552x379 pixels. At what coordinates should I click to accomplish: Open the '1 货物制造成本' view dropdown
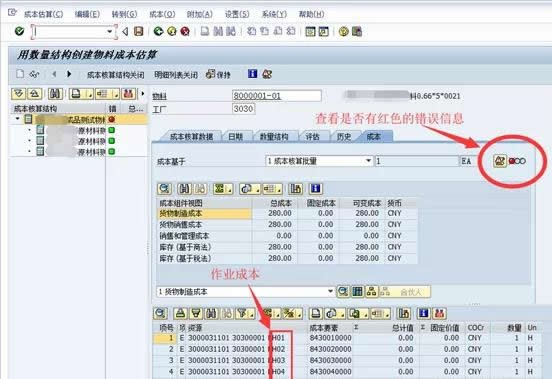point(330,291)
